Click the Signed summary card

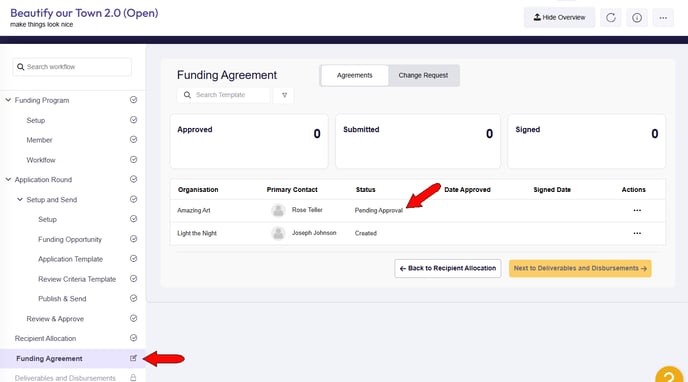pos(587,141)
